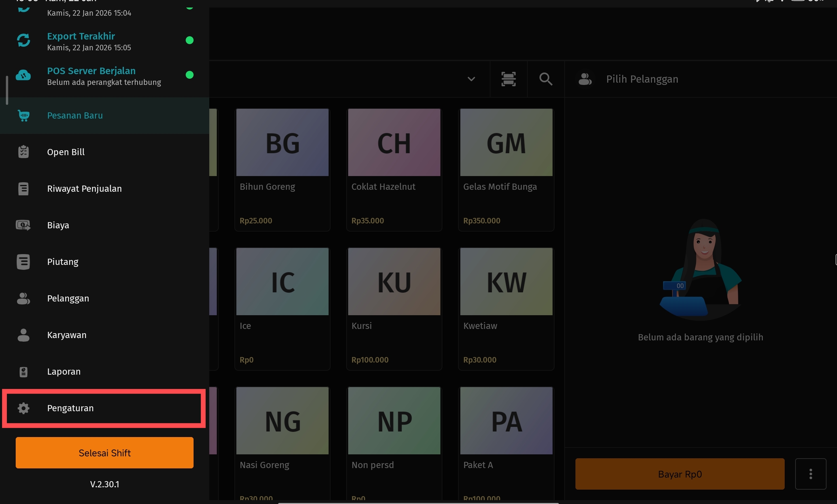
Task: Click the Pengaturan gear icon
Action: point(24,408)
